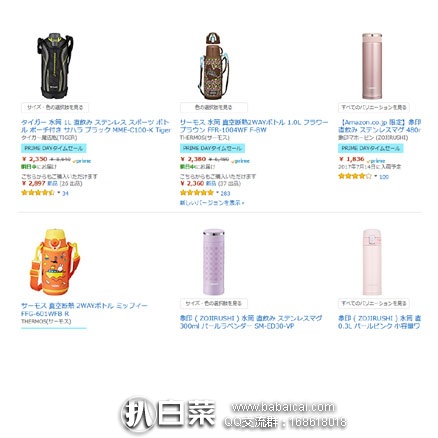Viewport: 438px width, 438px height.
Task: Open the pink Zojirushi mug image
Action: [x=372, y=66]
